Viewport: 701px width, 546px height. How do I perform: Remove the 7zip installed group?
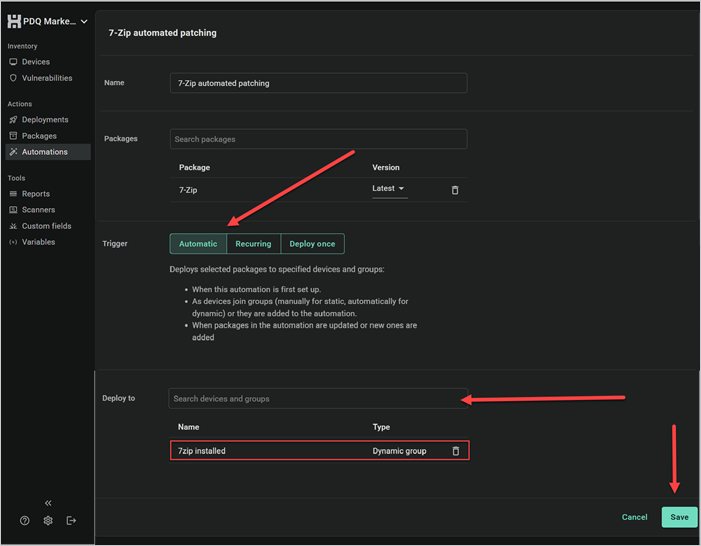pos(456,451)
